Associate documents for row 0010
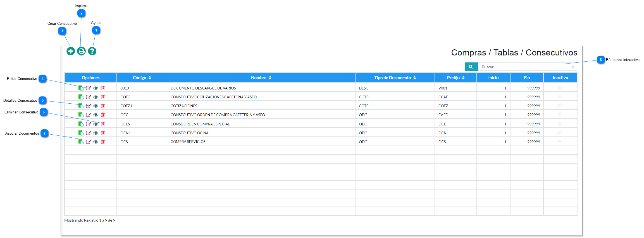Image resolution: width=644 pixels, height=238 pixels. [81, 88]
